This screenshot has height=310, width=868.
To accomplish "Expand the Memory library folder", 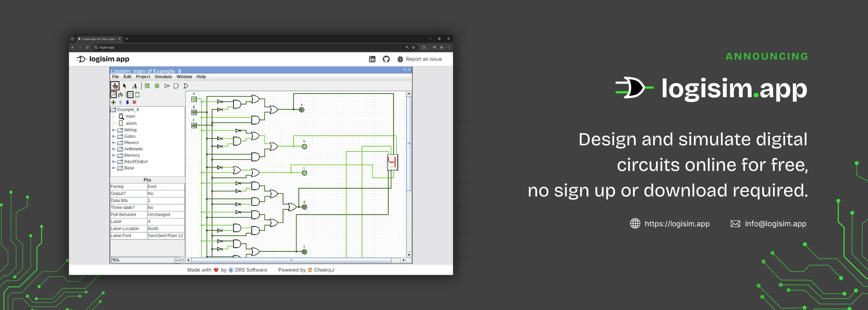I will point(114,155).
